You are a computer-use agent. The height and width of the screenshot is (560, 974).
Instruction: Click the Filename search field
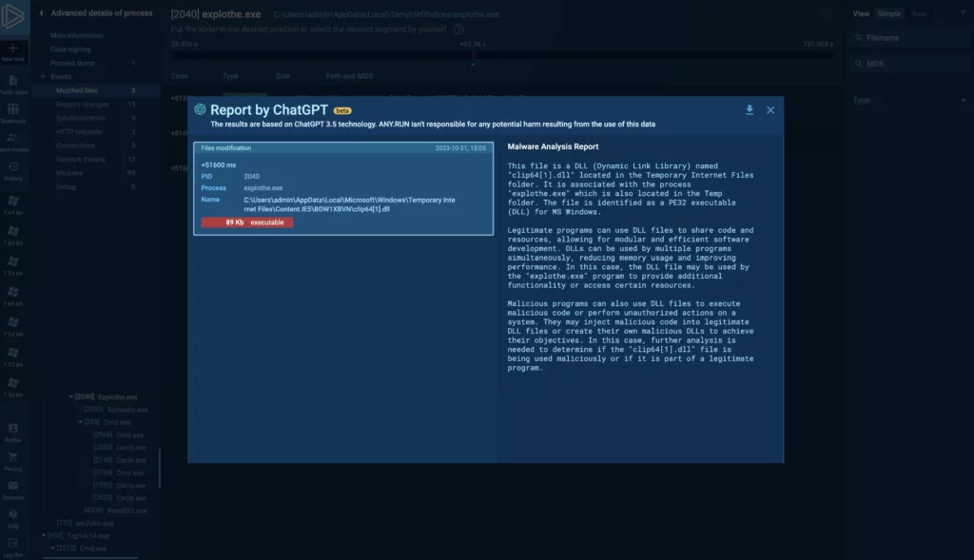coord(909,38)
